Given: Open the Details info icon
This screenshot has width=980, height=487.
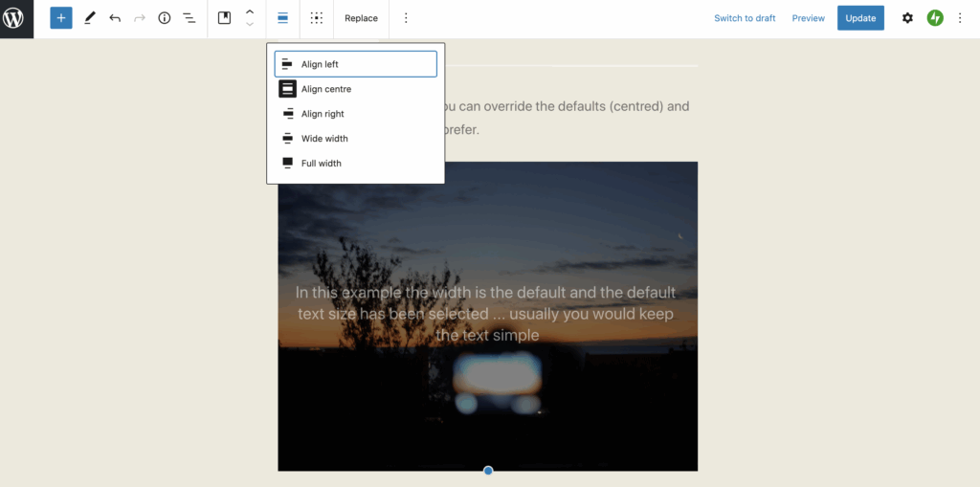Looking at the screenshot, I should pos(165,18).
